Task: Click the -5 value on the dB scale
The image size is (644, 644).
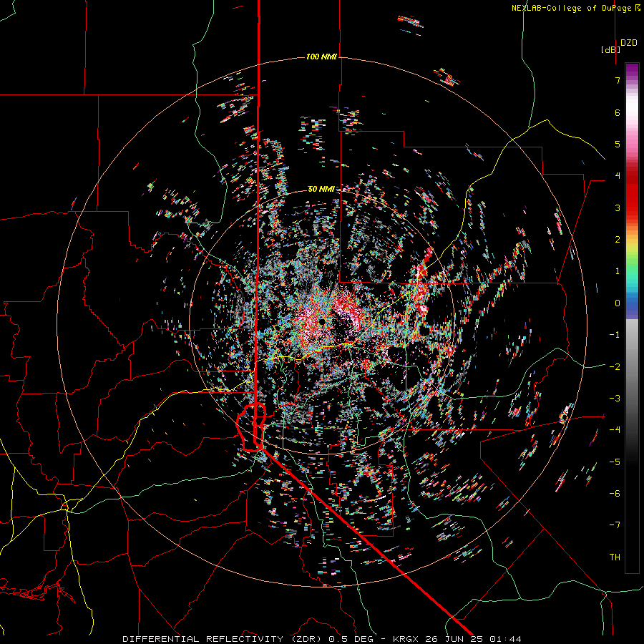Action: pyautogui.click(x=615, y=462)
